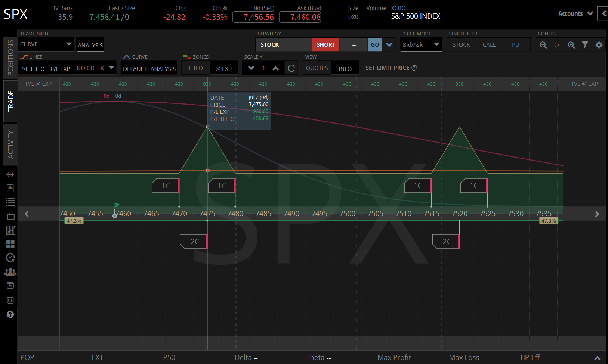Toggle the SHORT strategy direction button

[x=326, y=45]
